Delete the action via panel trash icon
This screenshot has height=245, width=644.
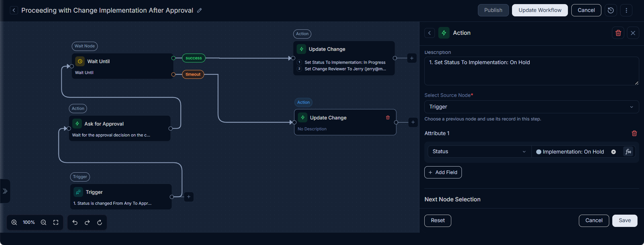(618, 33)
